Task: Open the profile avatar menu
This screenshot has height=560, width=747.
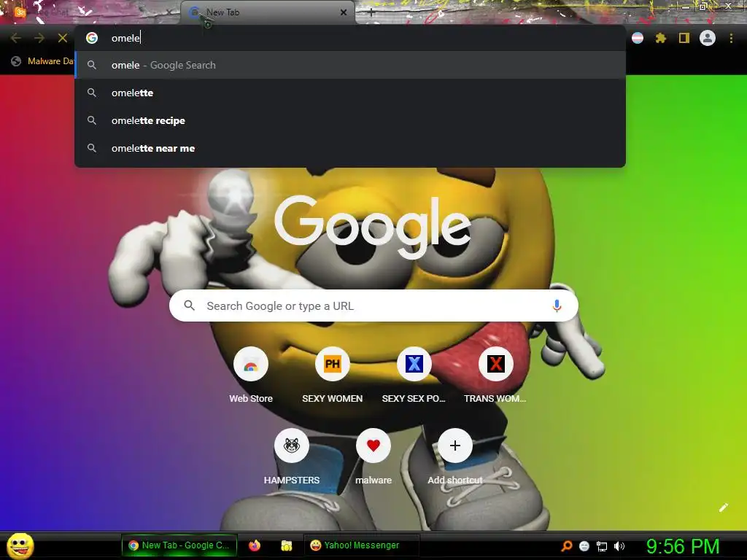Action: point(708,38)
